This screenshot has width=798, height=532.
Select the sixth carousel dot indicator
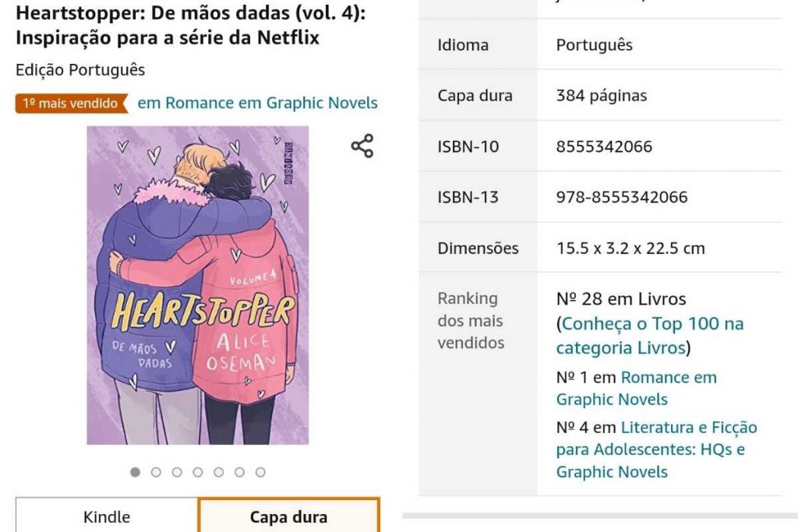tap(239, 472)
